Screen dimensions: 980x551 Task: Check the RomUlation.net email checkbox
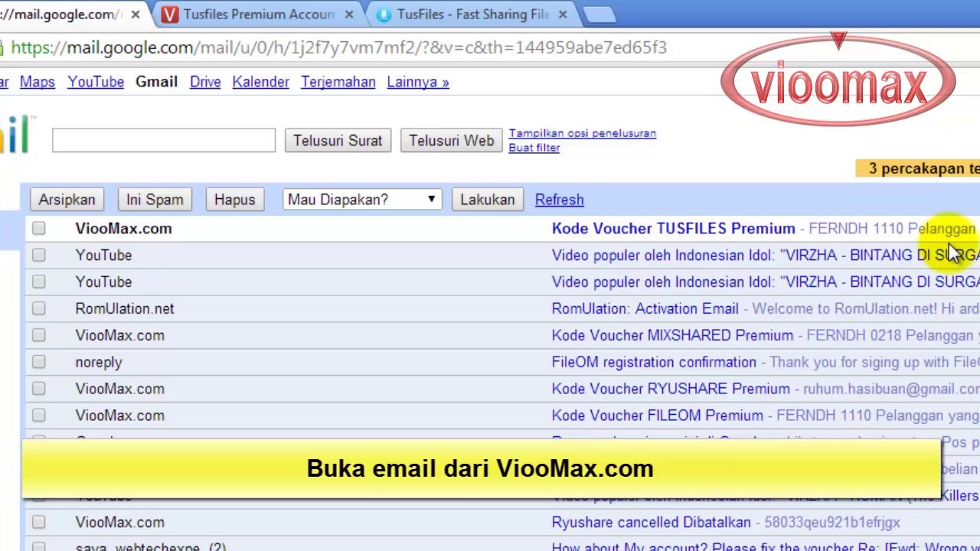39,308
